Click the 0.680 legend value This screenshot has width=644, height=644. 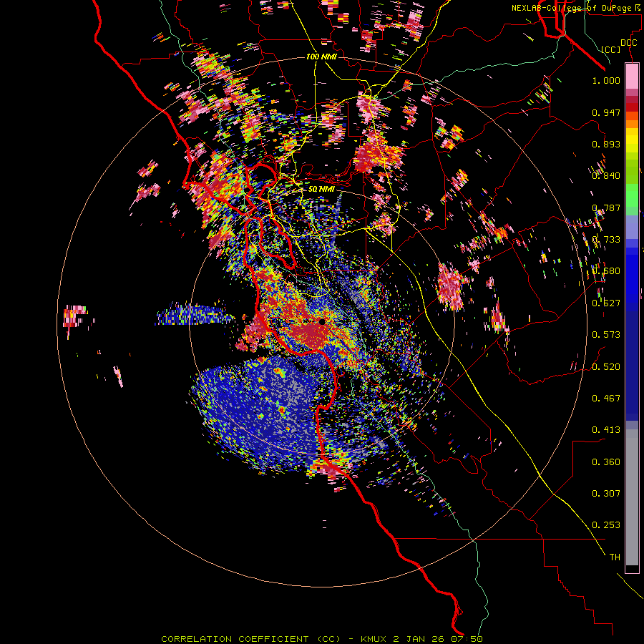point(606,271)
